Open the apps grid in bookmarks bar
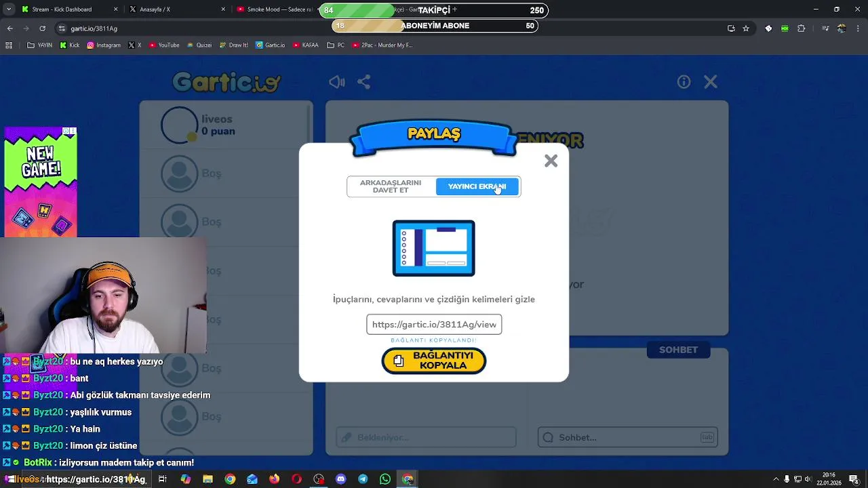868x488 pixels. pyautogui.click(x=9, y=45)
